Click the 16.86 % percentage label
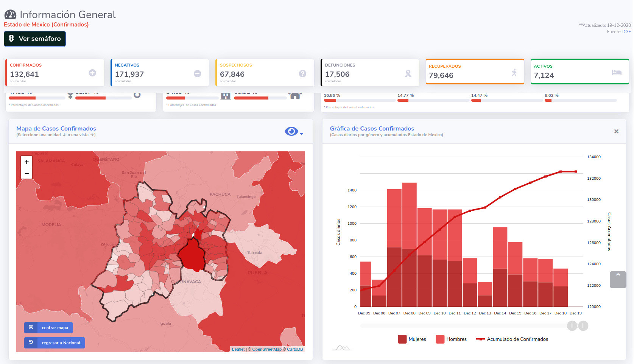This screenshot has height=364, width=634. [332, 95]
